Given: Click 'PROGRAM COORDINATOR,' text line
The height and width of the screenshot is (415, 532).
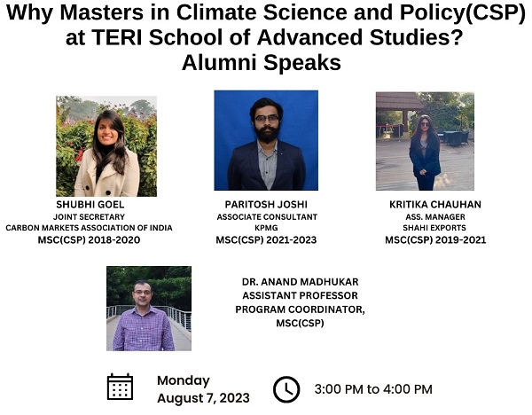Looking at the screenshot, I should [x=301, y=309].
